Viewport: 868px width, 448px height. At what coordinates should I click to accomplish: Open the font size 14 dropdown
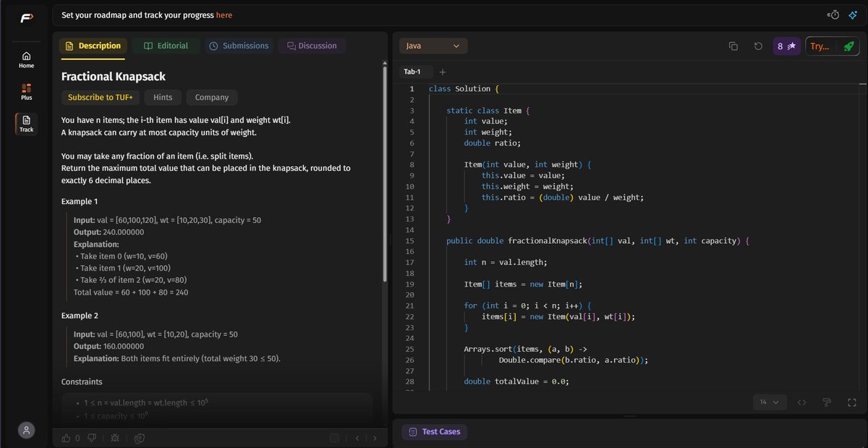tap(770, 402)
